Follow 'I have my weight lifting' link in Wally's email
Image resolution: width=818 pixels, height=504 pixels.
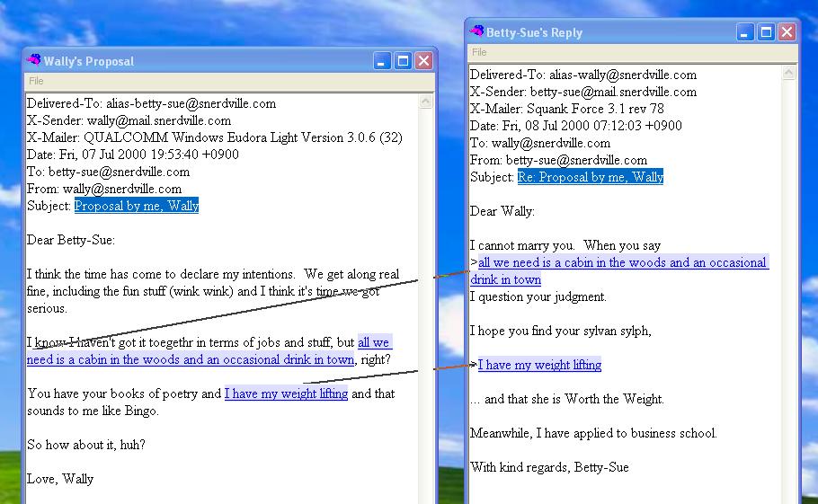[x=286, y=393]
